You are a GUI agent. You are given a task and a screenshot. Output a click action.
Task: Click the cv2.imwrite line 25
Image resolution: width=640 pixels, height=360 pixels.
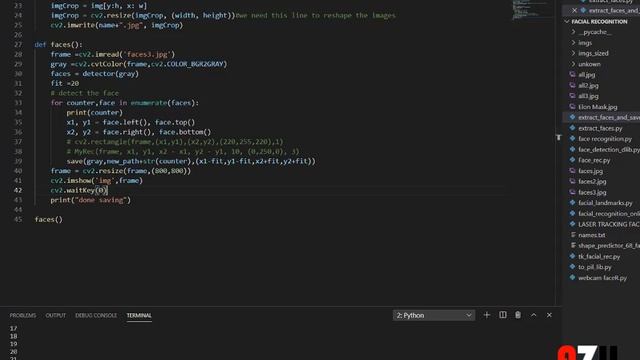click(117, 25)
